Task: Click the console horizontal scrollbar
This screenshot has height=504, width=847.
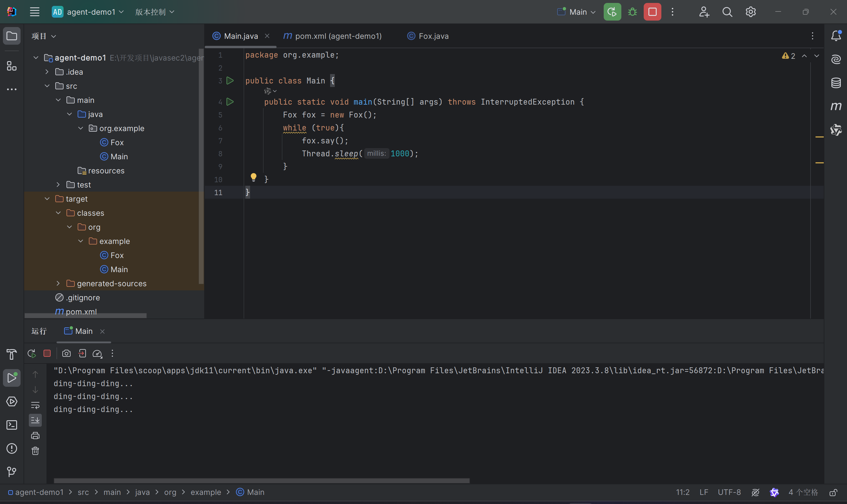Action: click(x=261, y=480)
